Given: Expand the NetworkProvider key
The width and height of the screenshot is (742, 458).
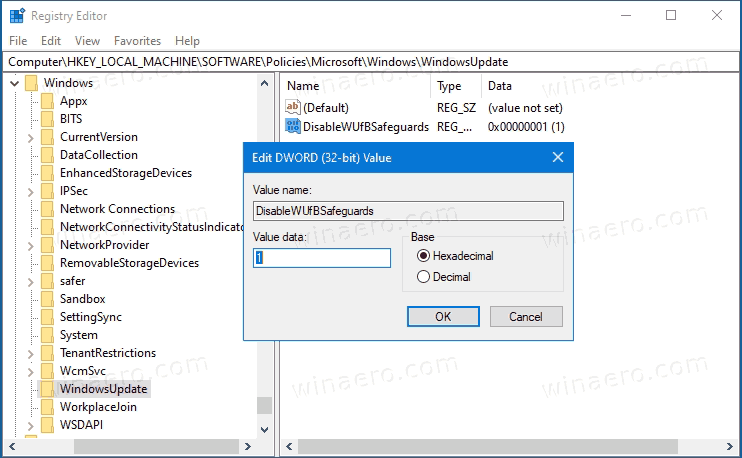Looking at the screenshot, I should coord(31,246).
